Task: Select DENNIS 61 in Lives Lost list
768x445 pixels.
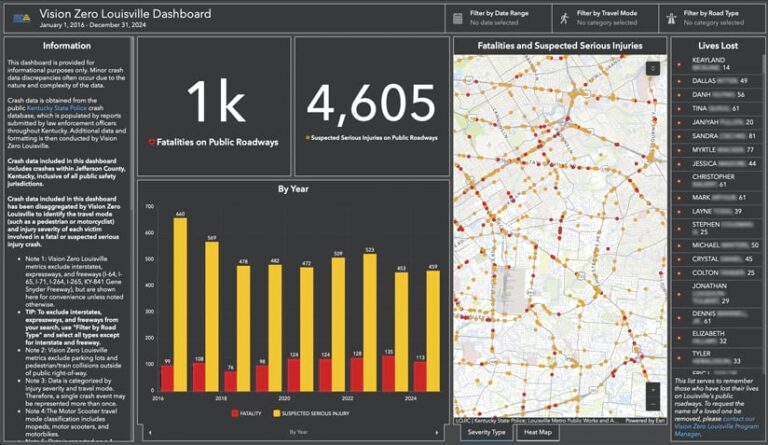Action: (x=718, y=317)
